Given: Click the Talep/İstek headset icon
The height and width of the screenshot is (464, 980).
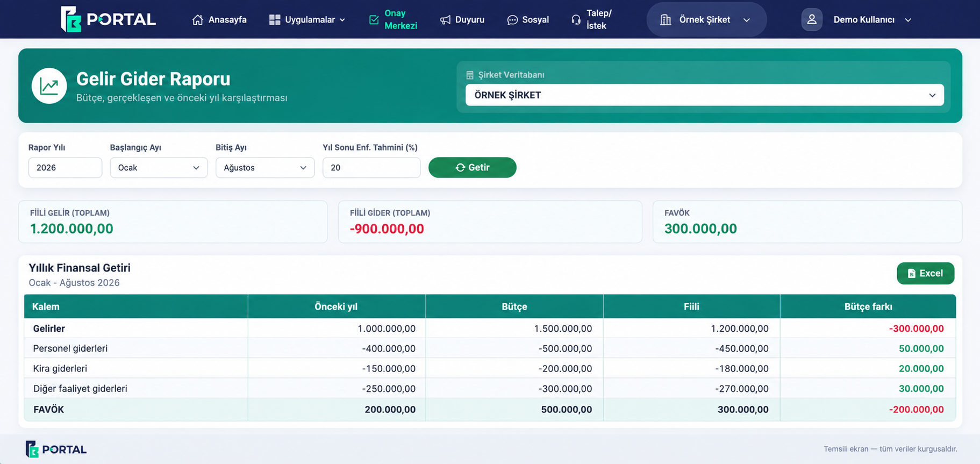Looking at the screenshot, I should [576, 20].
